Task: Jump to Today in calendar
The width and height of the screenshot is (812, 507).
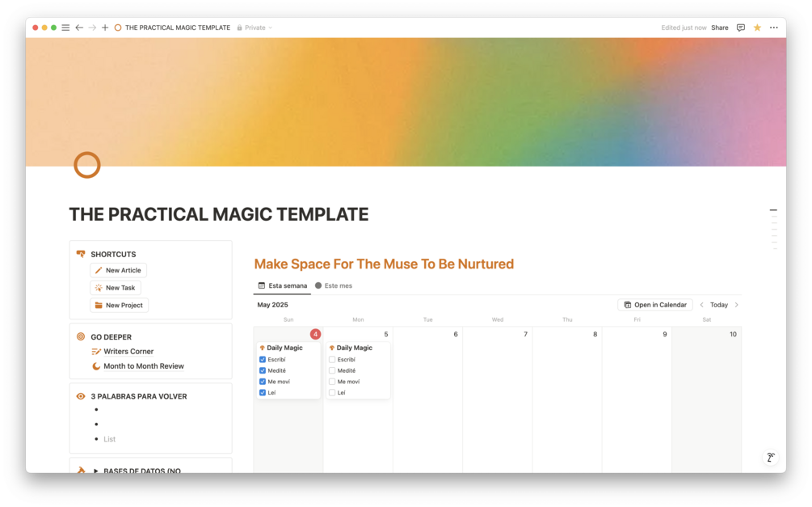Action: click(x=719, y=305)
